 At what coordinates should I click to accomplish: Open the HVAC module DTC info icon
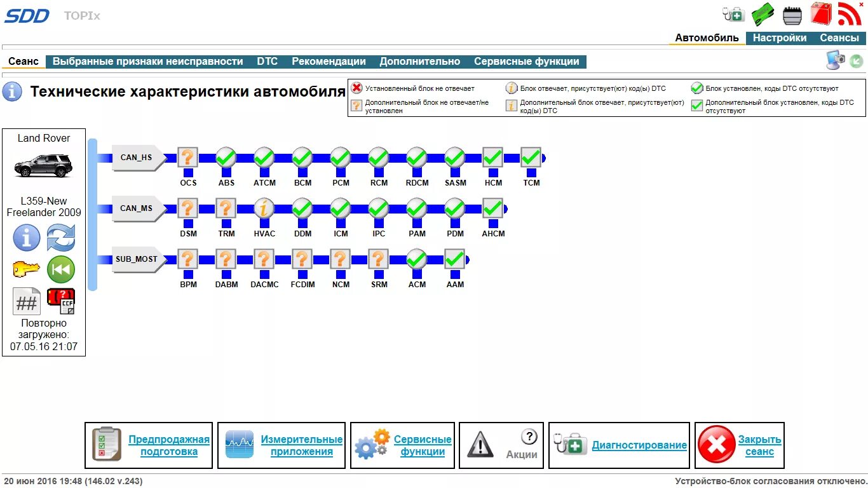pyautogui.click(x=264, y=208)
